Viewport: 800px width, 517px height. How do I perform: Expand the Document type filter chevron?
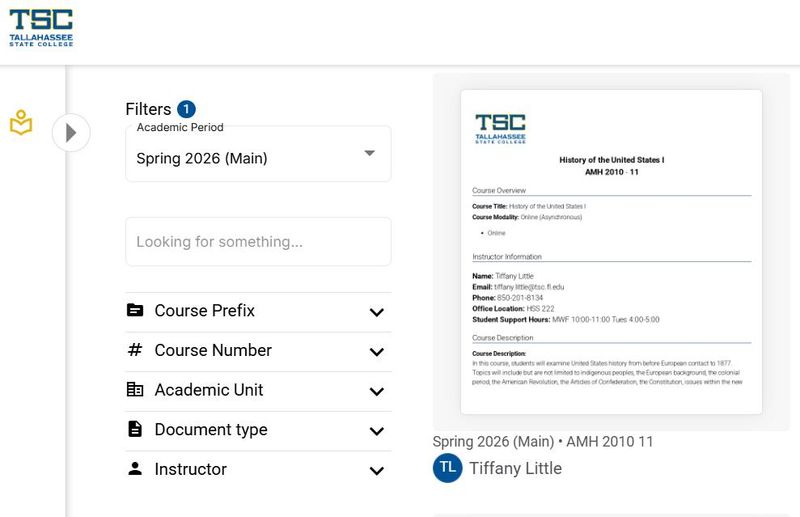click(x=377, y=431)
